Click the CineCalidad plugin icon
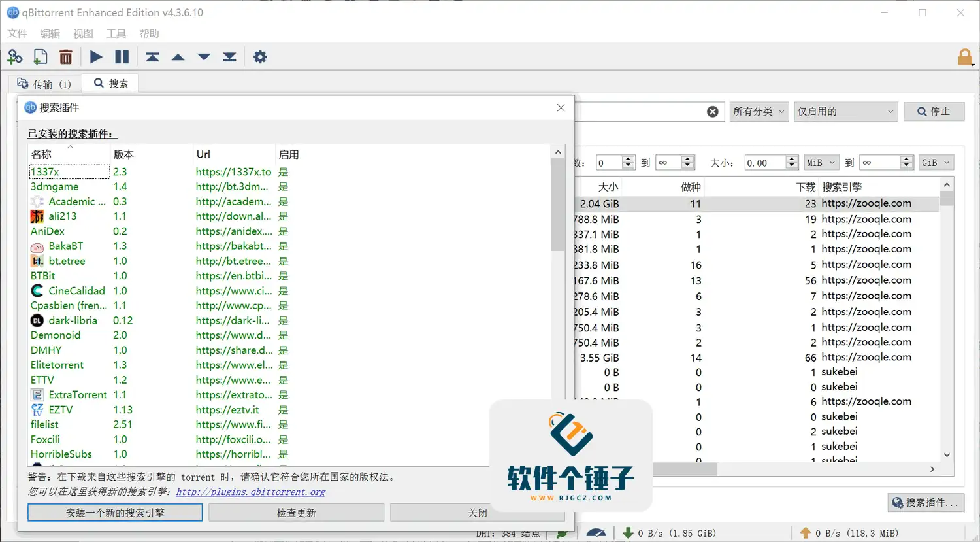The image size is (980, 542). 37,291
